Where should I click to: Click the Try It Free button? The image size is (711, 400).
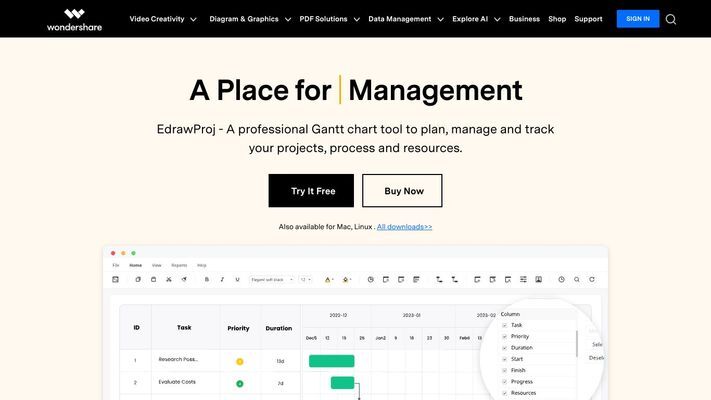coord(311,191)
